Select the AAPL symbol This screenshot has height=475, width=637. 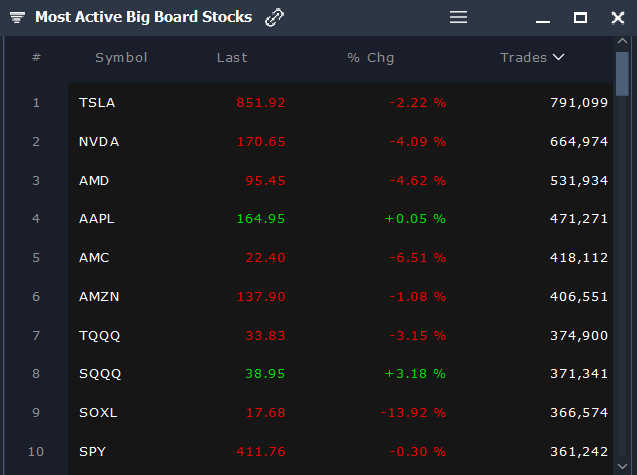pos(96,219)
